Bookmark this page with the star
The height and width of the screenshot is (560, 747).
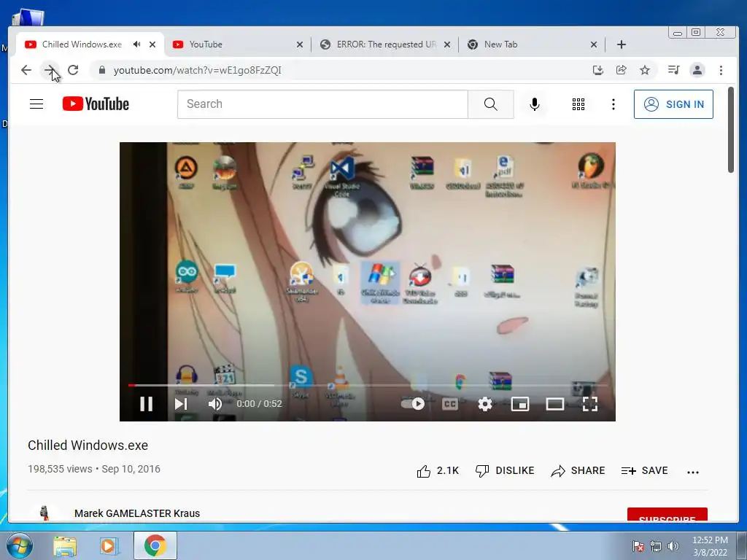[x=645, y=70]
